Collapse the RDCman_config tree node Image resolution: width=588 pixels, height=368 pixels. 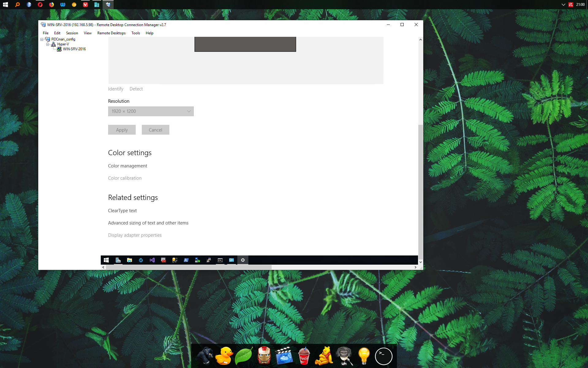[42, 39]
